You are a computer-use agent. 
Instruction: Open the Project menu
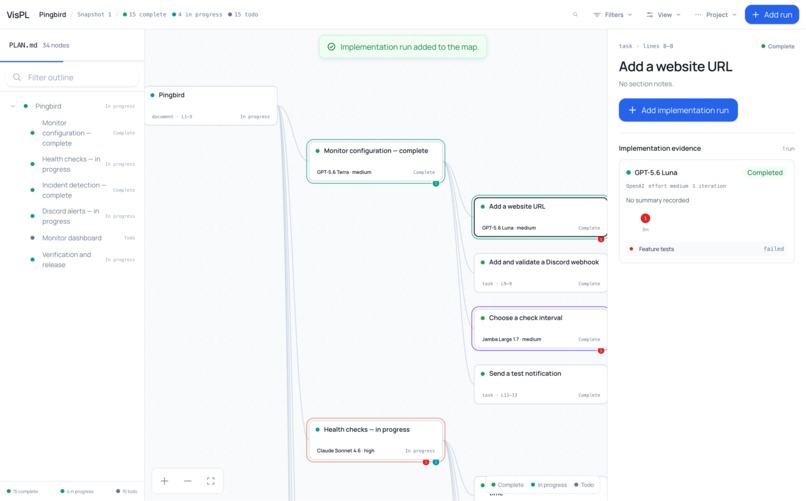click(x=716, y=14)
